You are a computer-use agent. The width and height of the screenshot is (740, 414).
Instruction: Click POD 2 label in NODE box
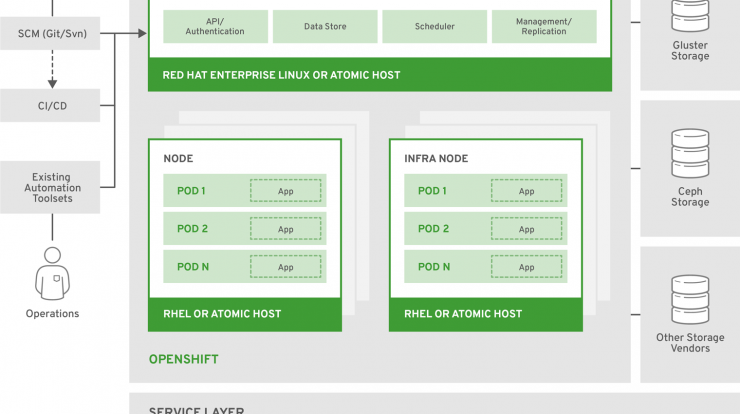point(192,228)
